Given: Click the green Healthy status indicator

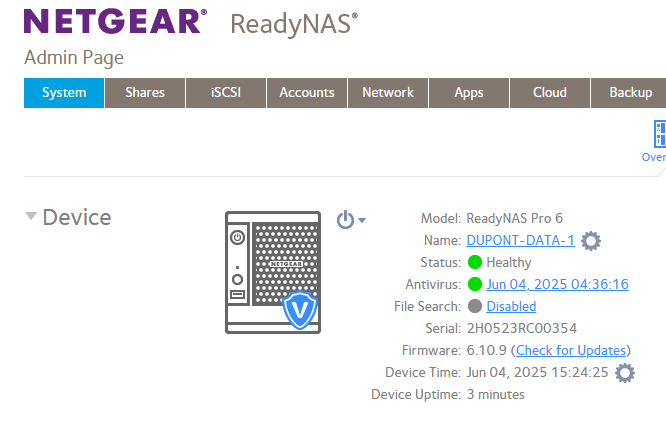Looking at the screenshot, I should (x=475, y=262).
